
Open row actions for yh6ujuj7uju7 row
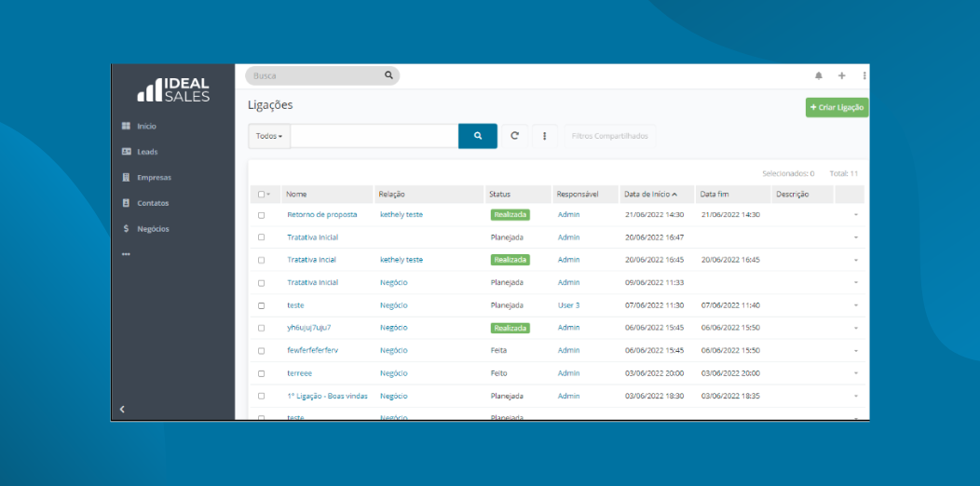point(855,328)
